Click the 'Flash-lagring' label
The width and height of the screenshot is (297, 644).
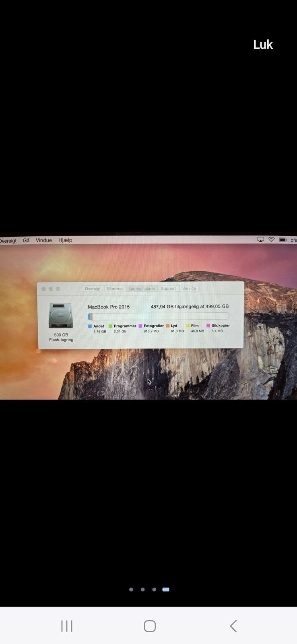tap(61, 340)
